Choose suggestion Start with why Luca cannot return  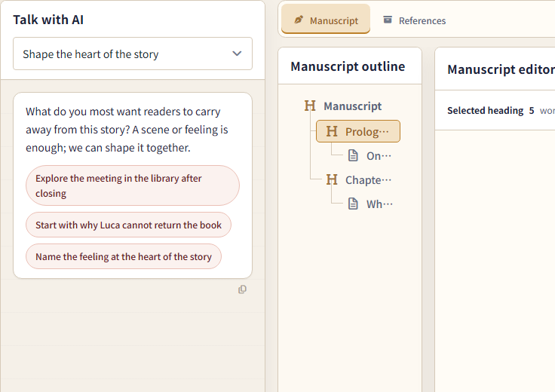128,225
